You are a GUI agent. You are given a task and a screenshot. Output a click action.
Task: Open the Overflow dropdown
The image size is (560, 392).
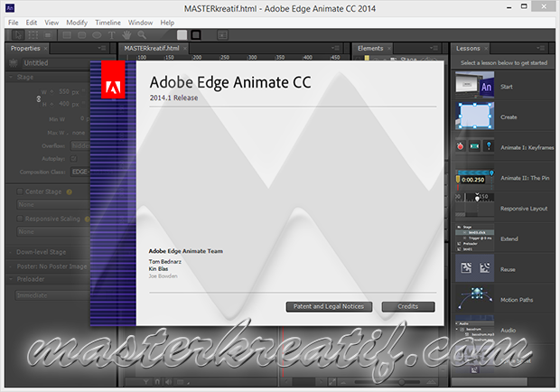(80, 145)
